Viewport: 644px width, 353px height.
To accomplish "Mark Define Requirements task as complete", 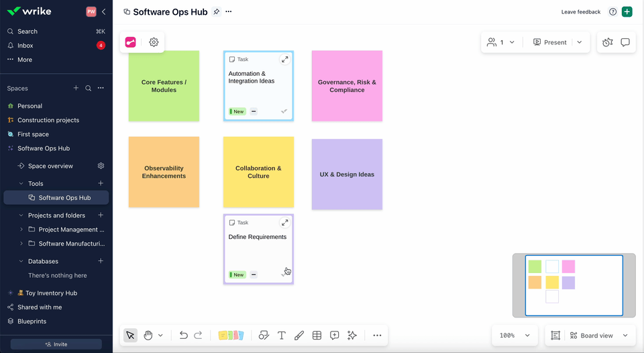I will (x=284, y=274).
